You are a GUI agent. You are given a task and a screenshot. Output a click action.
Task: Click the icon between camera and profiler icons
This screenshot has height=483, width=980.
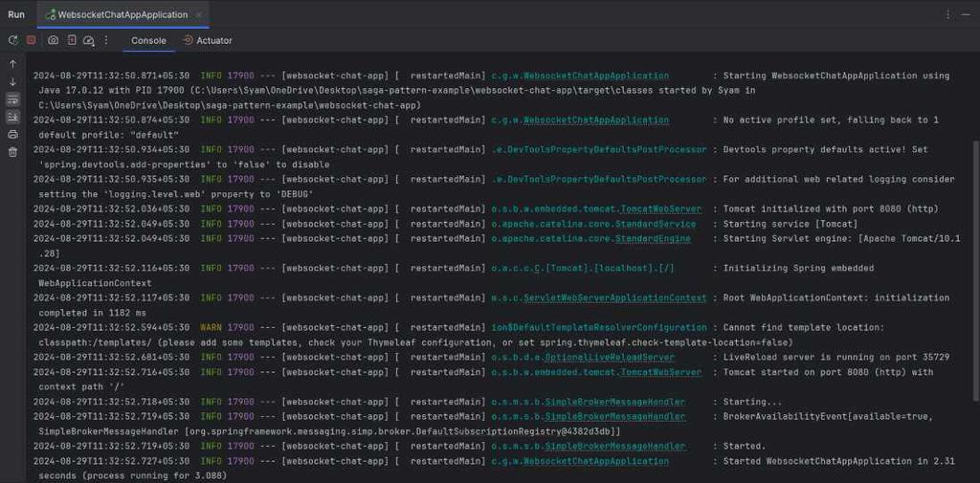(72, 40)
